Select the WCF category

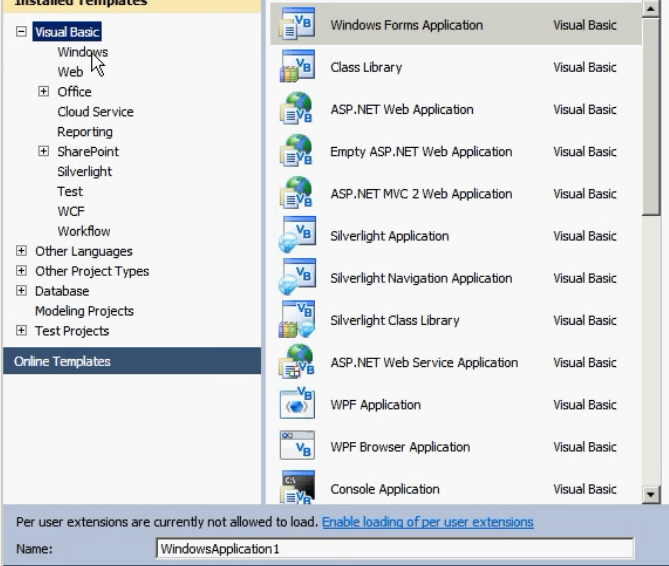click(71, 211)
